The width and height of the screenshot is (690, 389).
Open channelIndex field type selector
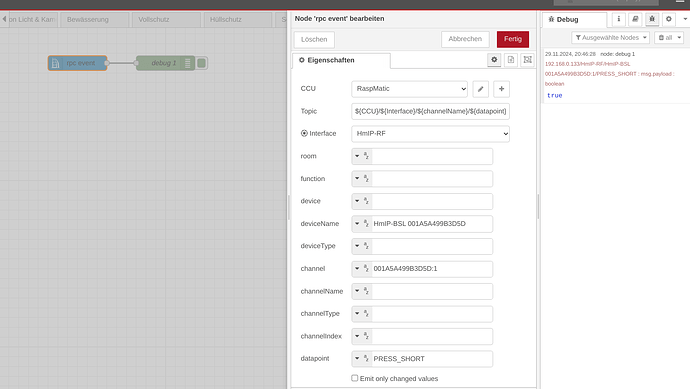click(362, 336)
